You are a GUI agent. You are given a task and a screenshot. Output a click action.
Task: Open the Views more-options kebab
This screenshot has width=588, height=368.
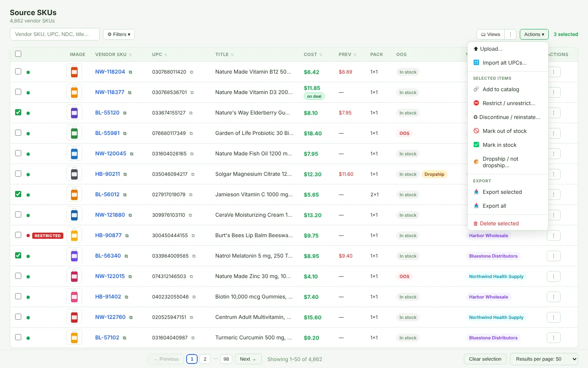point(510,34)
